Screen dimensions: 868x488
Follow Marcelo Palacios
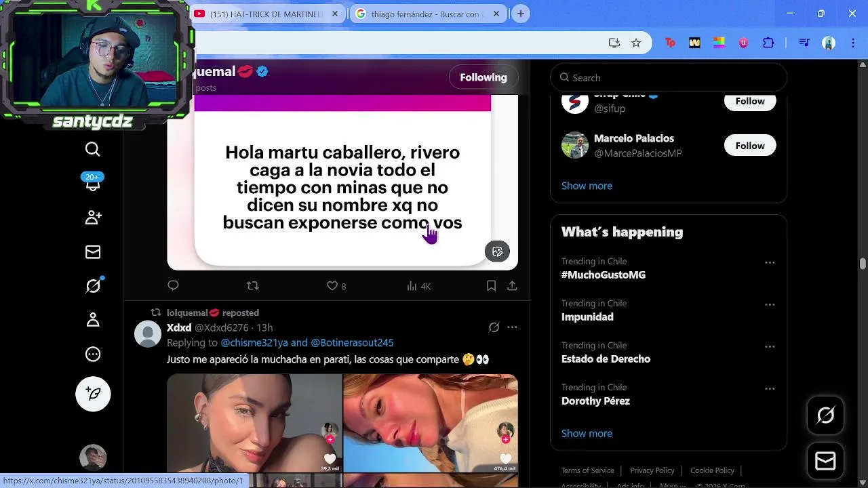click(750, 146)
